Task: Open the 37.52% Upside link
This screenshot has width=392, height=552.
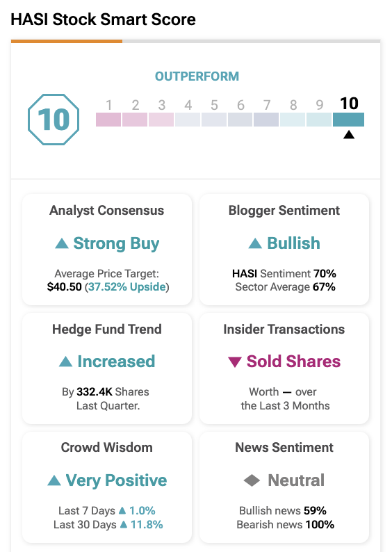Action: coord(127,287)
